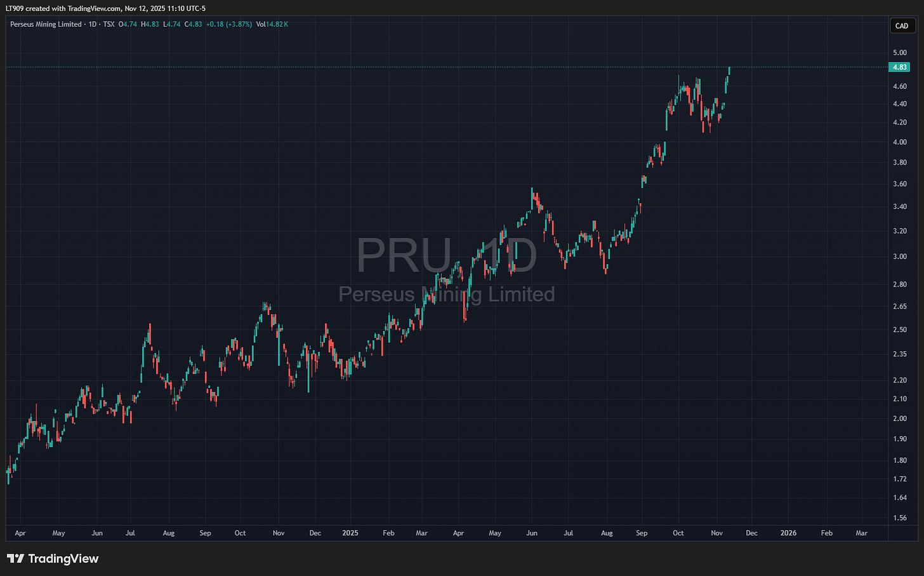This screenshot has height=576, width=924.
Task: Click the Dec label just before 2026
Action: (751, 533)
